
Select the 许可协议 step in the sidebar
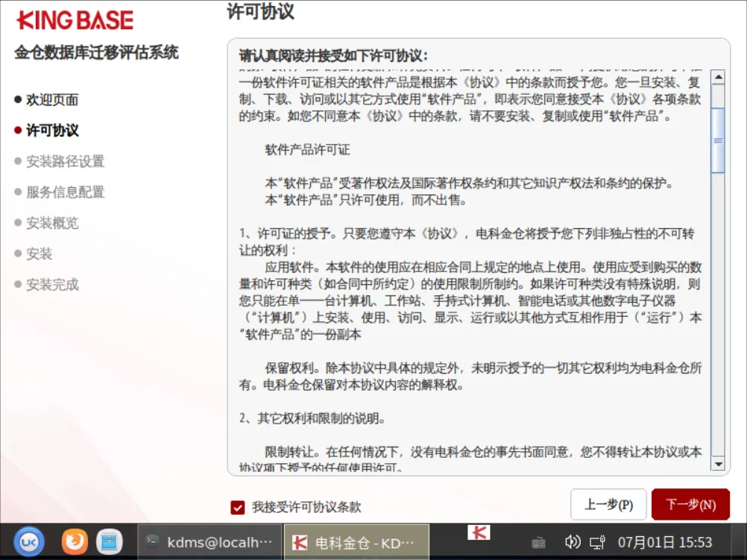click(x=52, y=130)
